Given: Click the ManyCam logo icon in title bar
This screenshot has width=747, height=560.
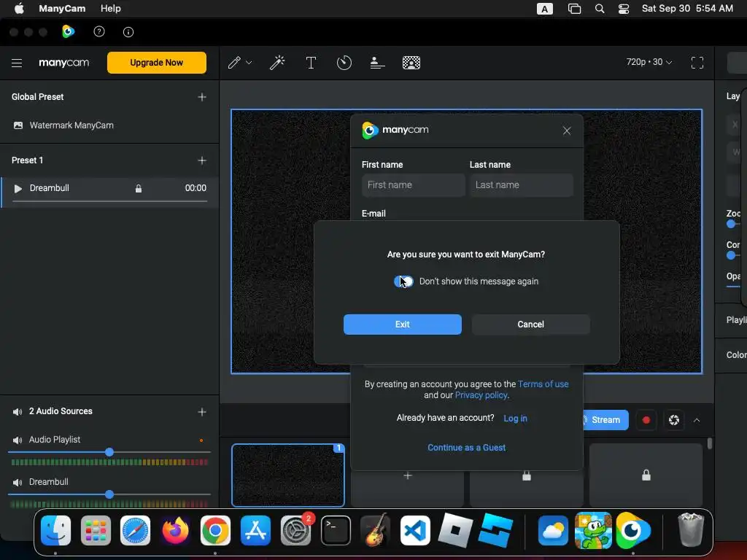Looking at the screenshot, I should (68, 31).
